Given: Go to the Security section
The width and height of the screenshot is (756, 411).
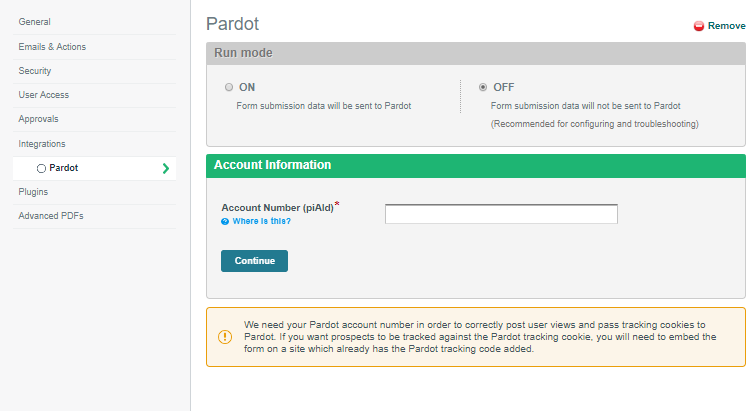Looking at the screenshot, I should pyautogui.click(x=35, y=71).
